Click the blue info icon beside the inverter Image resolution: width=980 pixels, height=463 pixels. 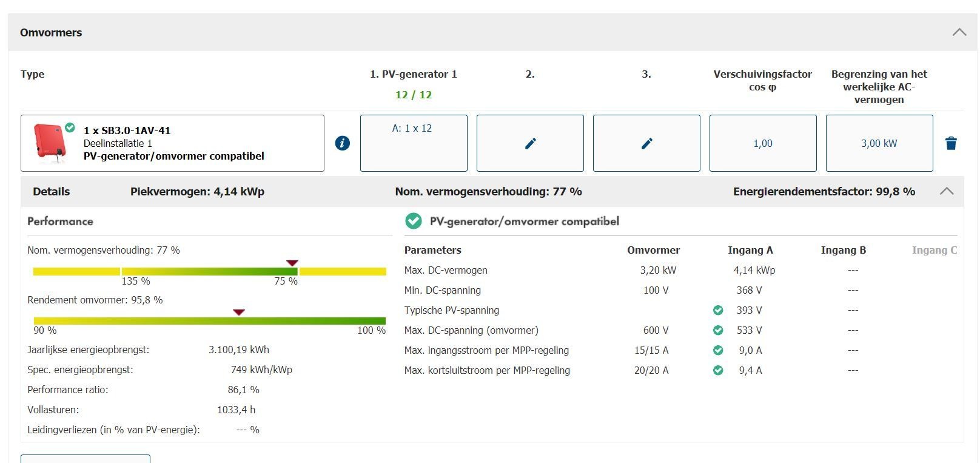click(343, 143)
